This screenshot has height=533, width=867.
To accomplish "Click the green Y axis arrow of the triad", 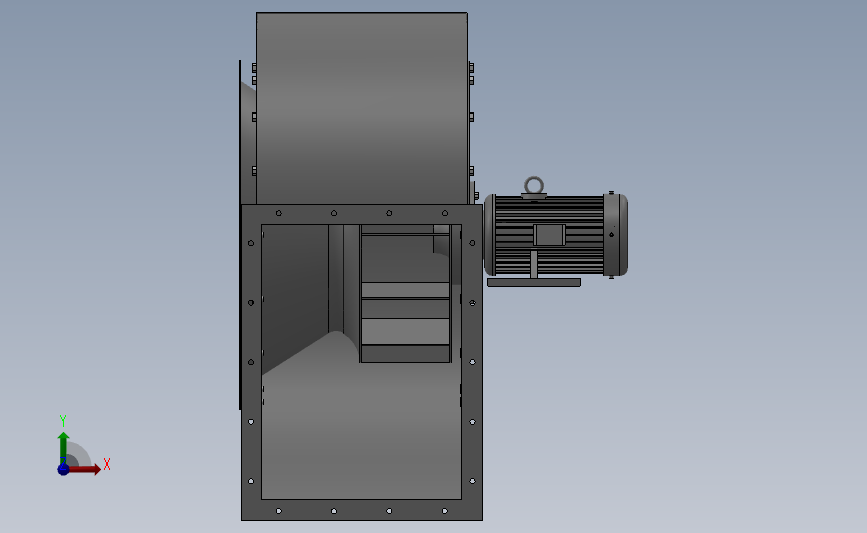I will coord(63,448).
